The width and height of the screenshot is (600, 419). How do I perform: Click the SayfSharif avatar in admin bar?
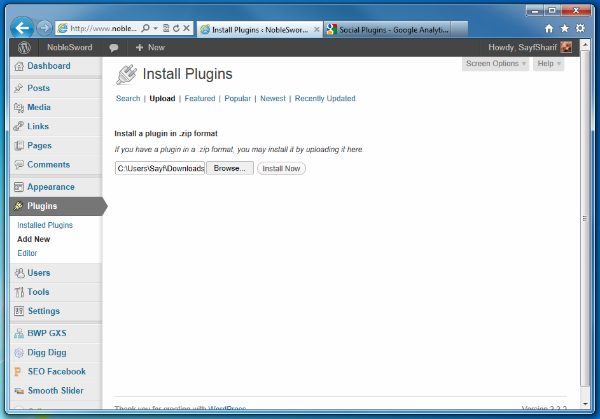[x=566, y=47]
